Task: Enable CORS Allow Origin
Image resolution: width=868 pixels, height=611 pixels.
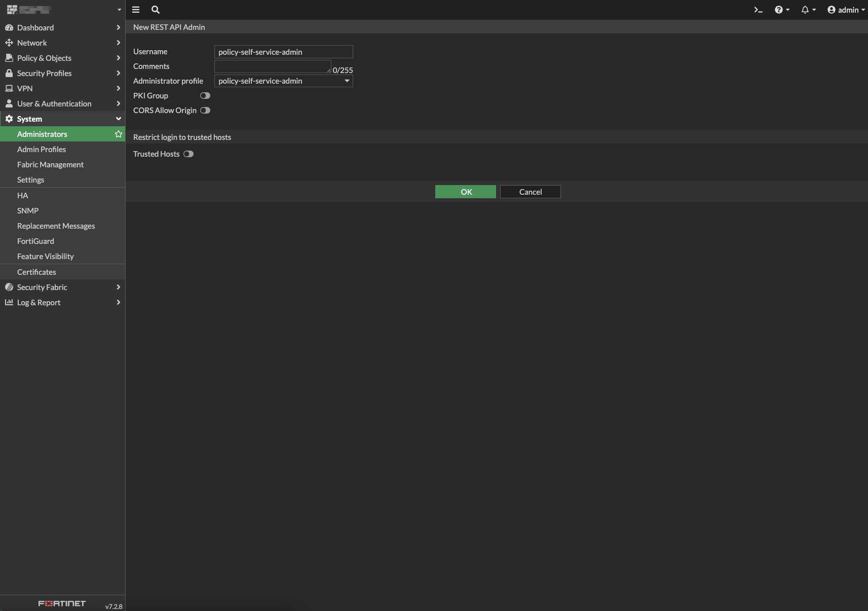Action: click(x=205, y=110)
